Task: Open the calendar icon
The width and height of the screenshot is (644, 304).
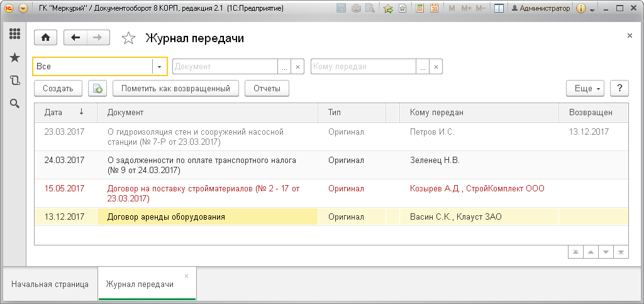Action: point(434,8)
